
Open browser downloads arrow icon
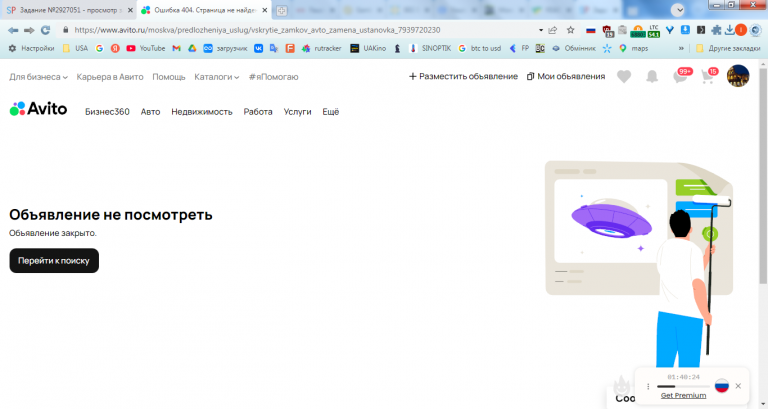click(729, 30)
